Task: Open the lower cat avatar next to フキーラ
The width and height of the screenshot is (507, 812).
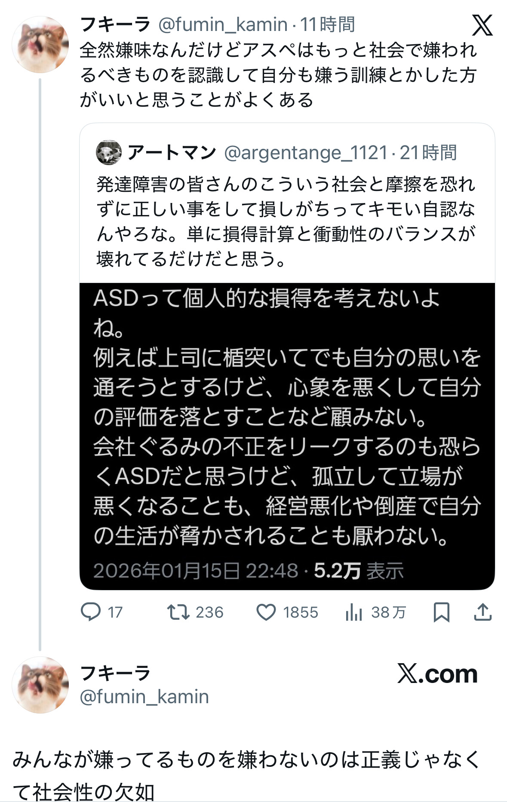Action: click(x=40, y=685)
